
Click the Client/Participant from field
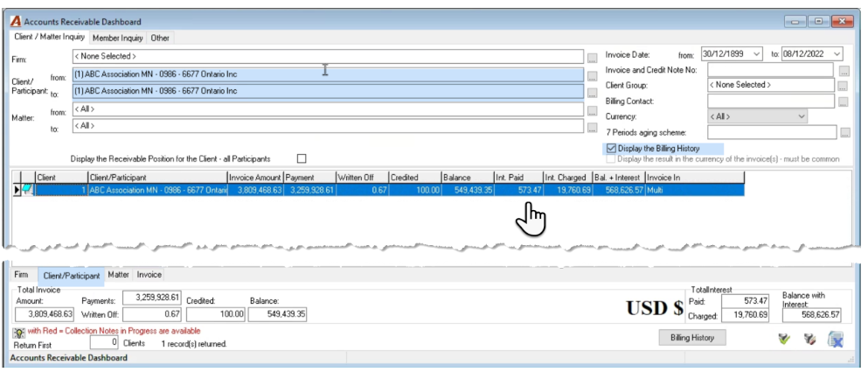coord(328,75)
